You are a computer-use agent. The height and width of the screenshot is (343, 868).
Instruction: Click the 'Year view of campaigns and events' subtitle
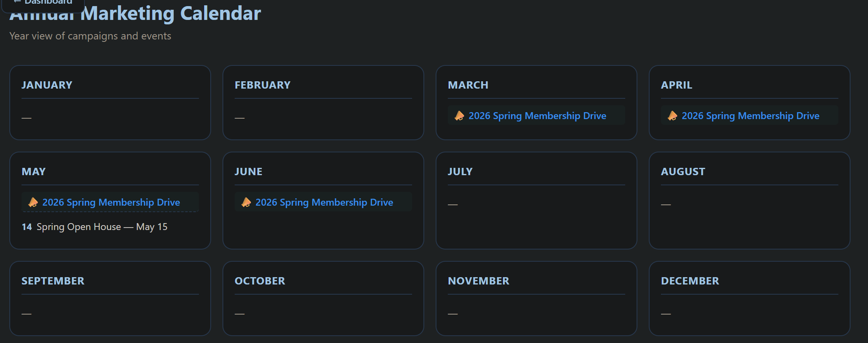[90, 36]
